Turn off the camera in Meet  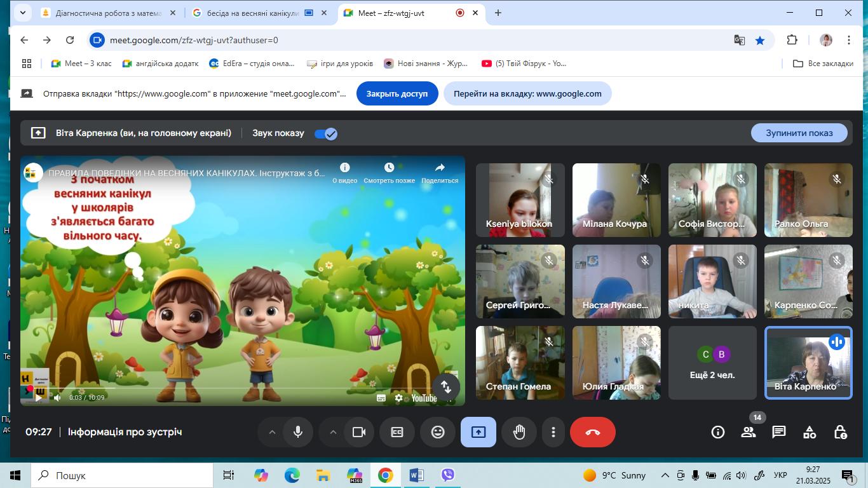[358, 432]
